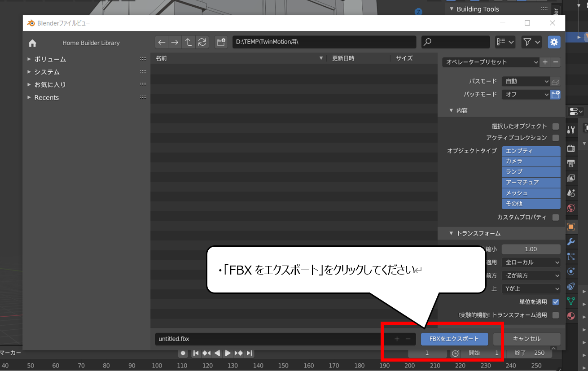Open バッチモード dropdown set to オフ

[x=526, y=95]
